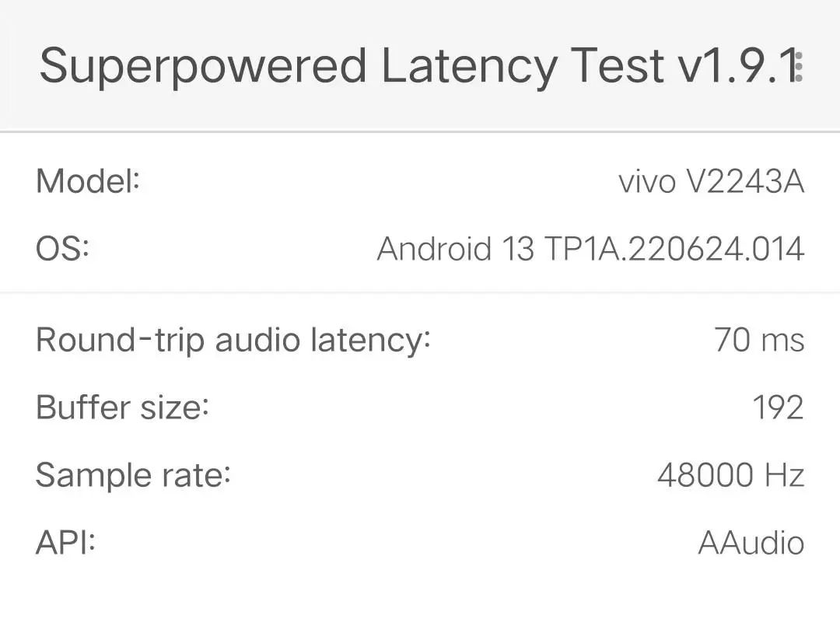840x633 pixels.
Task: Click the API label
Action: tap(65, 543)
